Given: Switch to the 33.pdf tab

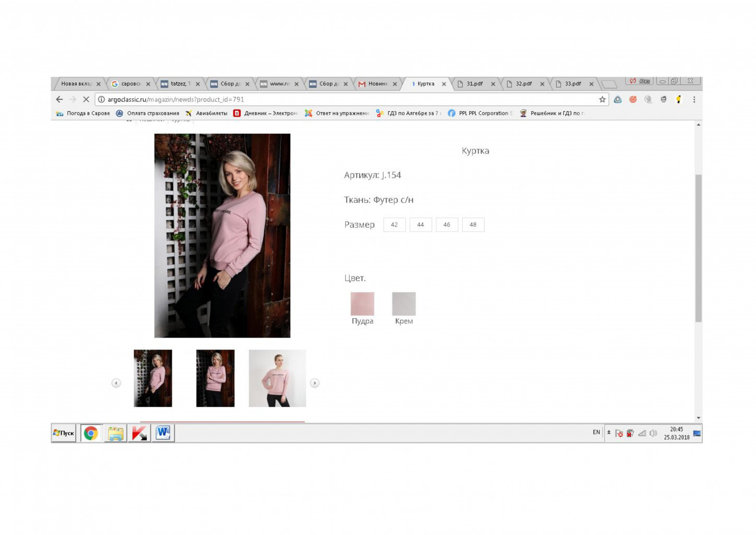Looking at the screenshot, I should point(573,84).
